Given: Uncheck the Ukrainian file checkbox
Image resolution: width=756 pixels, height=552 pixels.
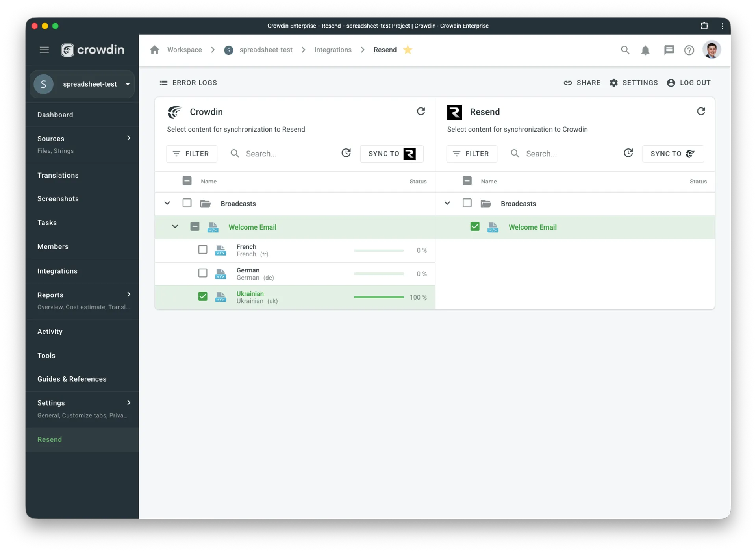Looking at the screenshot, I should coord(203,296).
